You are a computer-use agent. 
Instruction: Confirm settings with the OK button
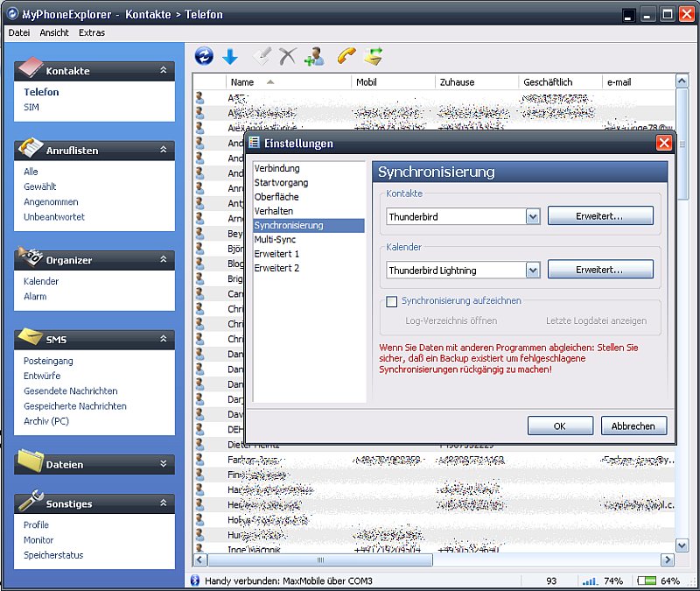tap(560, 426)
